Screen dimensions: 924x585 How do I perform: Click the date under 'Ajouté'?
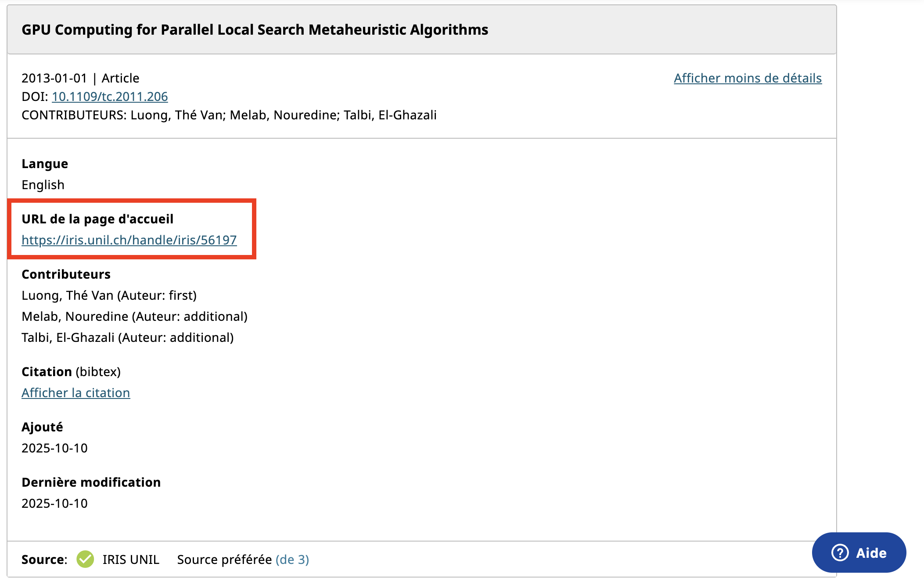pyautogui.click(x=54, y=448)
